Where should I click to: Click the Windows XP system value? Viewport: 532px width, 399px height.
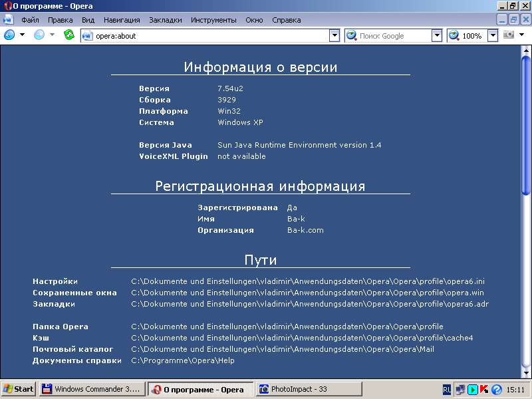click(240, 122)
